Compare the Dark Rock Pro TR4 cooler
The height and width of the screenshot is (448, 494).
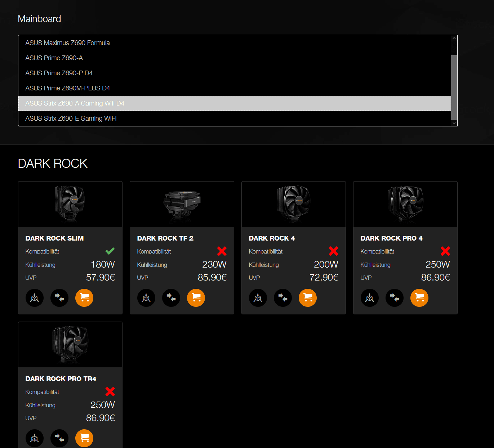59,438
